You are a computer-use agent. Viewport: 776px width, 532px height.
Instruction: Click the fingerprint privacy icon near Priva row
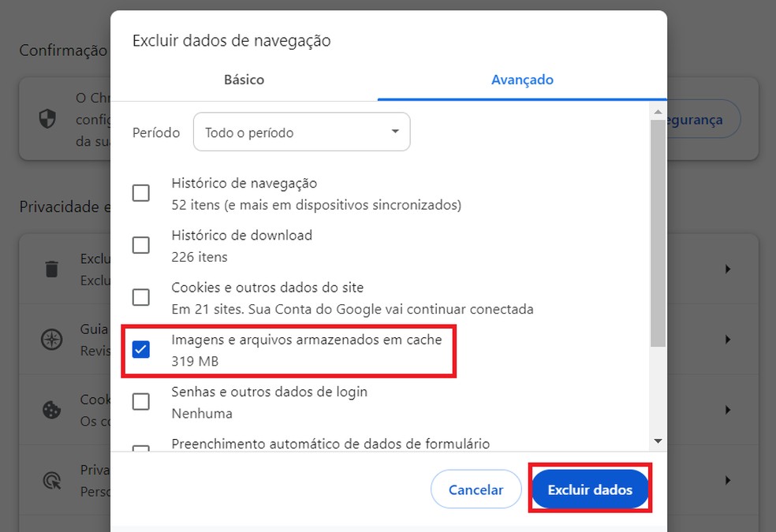click(50, 479)
